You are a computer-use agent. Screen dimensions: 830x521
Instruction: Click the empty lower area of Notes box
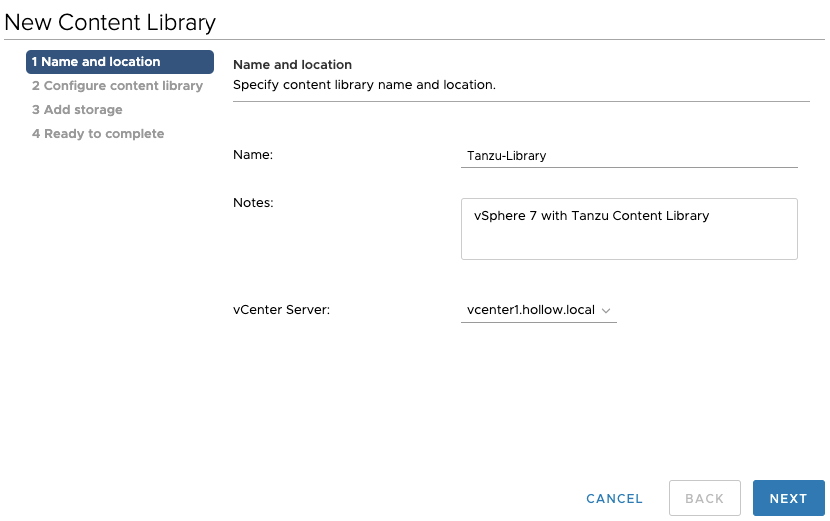click(x=629, y=245)
